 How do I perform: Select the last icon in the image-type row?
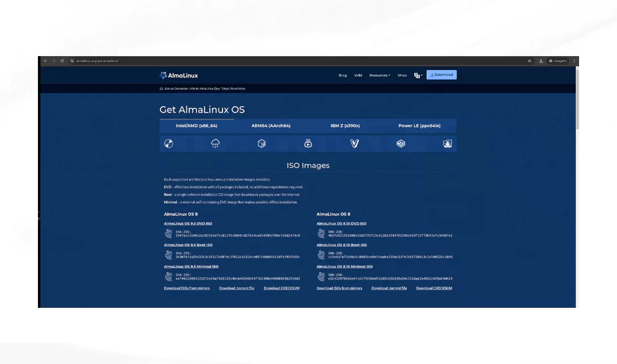coord(447,144)
